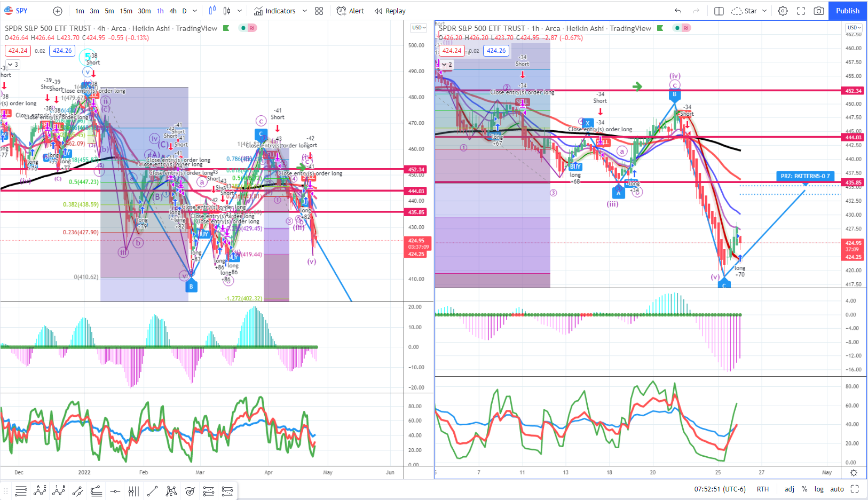Expand the indicators legend on 1h chart
This screenshot has width=868, height=500.
pyautogui.click(x=447, y=65)
